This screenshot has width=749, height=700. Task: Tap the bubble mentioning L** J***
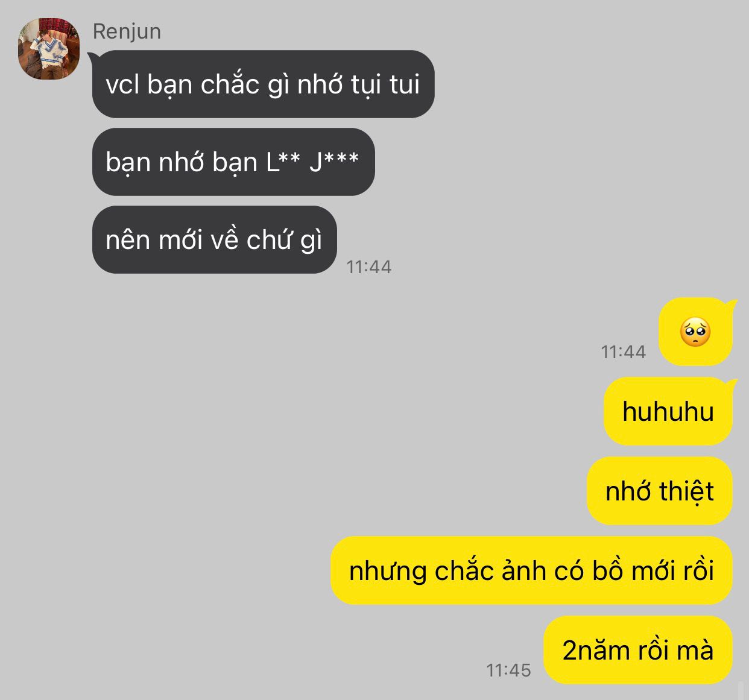233,162
